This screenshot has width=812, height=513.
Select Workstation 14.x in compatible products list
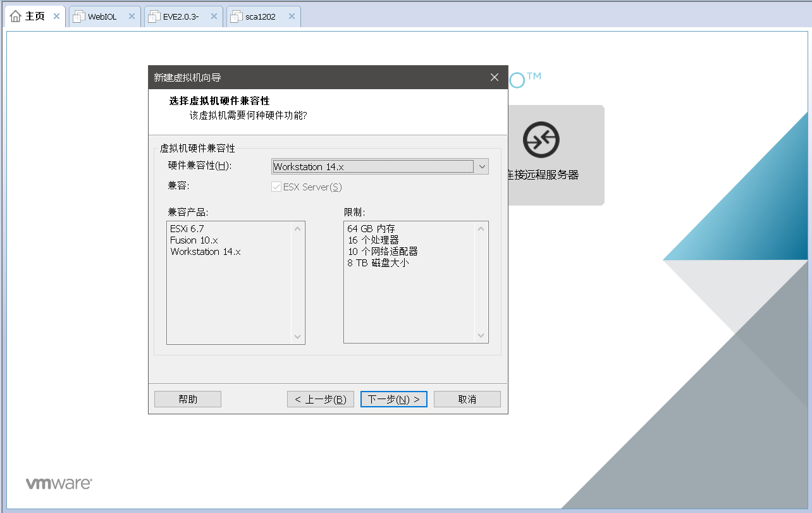[206, 251]
